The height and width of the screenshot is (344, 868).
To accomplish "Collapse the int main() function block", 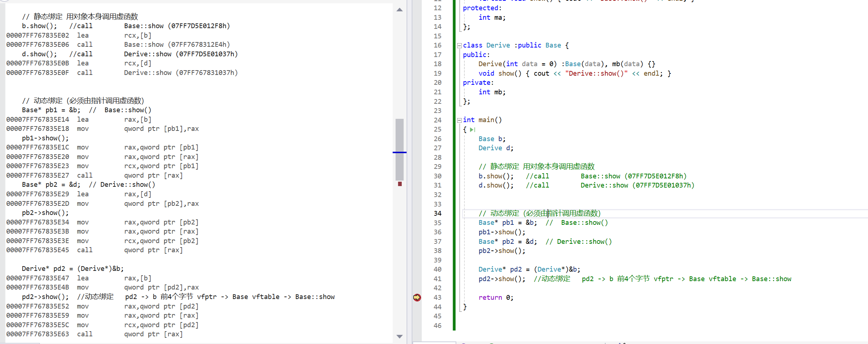I will click(x=459, y=120).
